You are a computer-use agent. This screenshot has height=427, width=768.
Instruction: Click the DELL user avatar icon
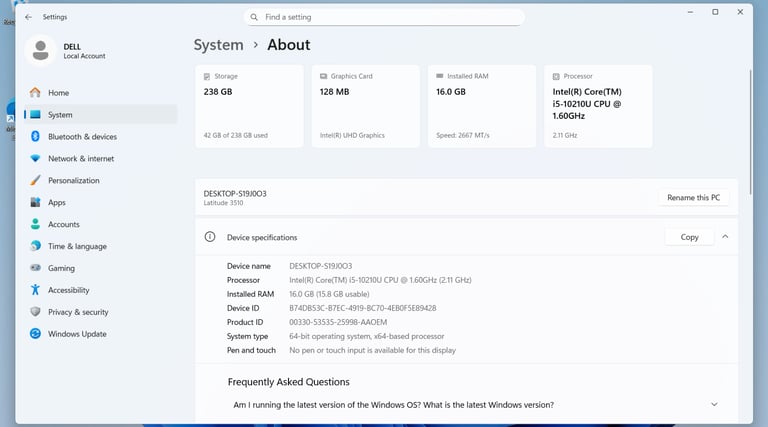tap(40, 50)
